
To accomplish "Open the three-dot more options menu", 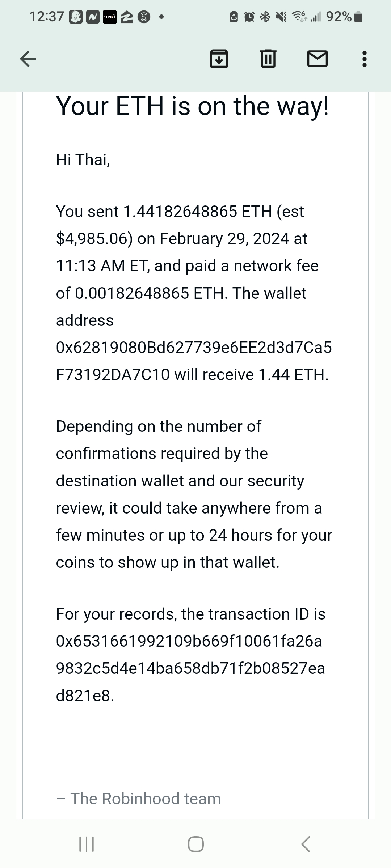I will pos(364,59).
